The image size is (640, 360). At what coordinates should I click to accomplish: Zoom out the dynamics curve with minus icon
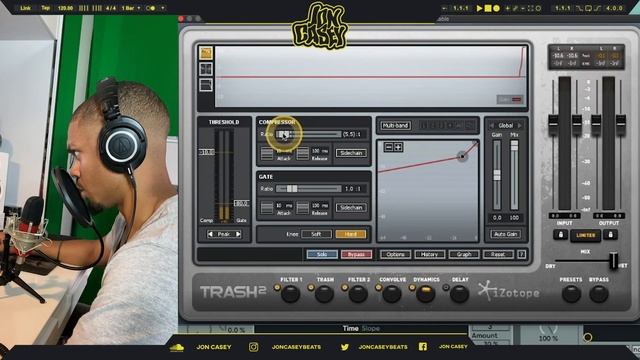(x=389, y=147)
